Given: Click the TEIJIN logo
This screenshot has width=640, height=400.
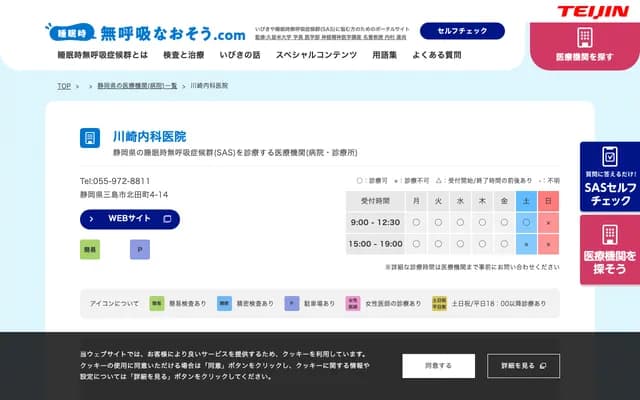Looking at the screenshot, I should [x=592, y=12].
